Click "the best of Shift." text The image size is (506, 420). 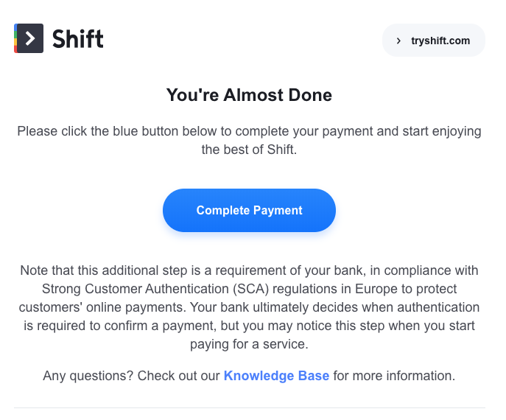pyautogui.click(x=249, y=150)
